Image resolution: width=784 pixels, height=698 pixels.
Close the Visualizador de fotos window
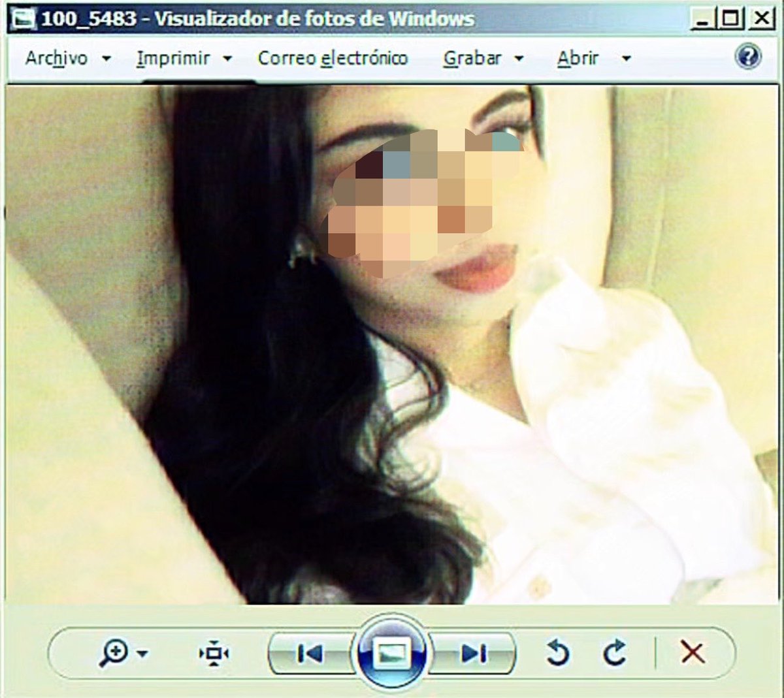[x=760, y=18]
